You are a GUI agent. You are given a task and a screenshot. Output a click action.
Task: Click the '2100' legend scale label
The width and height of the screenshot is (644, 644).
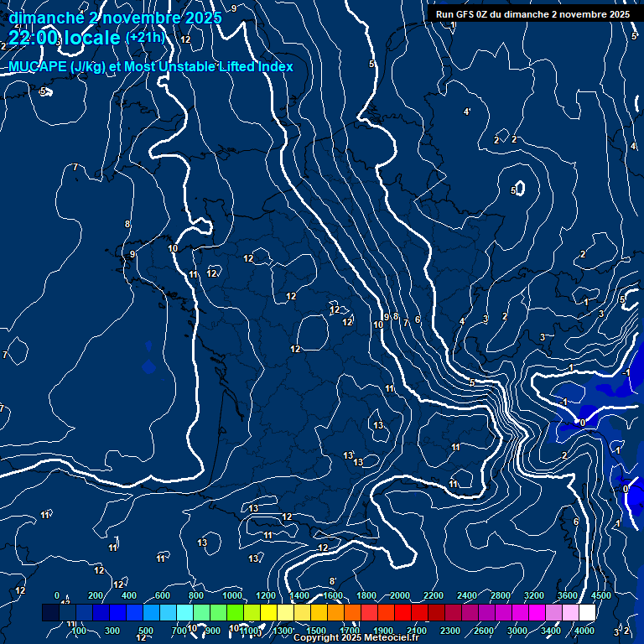pyautogui.click(x=417, y=631)
